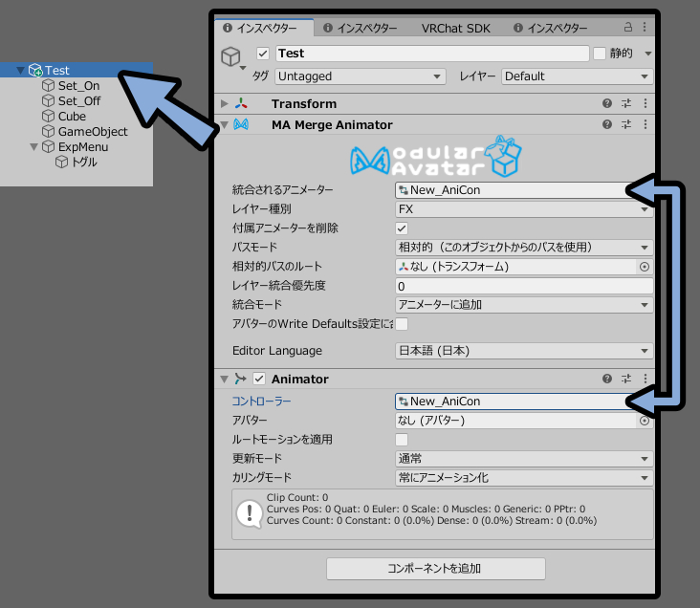Open inspector tab options menu
The width and height of the screenshot is (700, 608).
click(645, 27)
